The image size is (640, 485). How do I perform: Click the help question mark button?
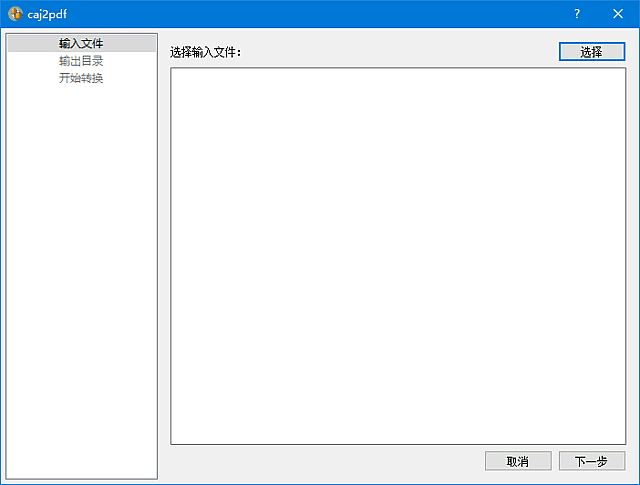point(577,14)
